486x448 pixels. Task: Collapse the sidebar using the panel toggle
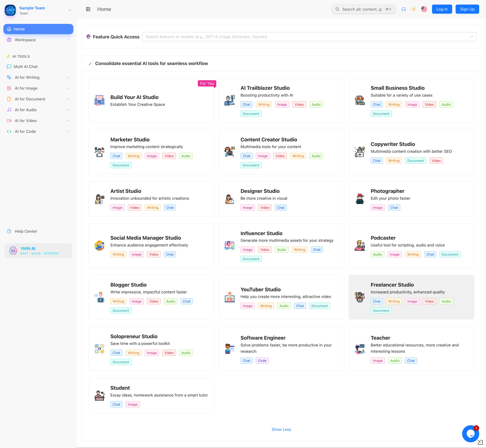(88, 9)
